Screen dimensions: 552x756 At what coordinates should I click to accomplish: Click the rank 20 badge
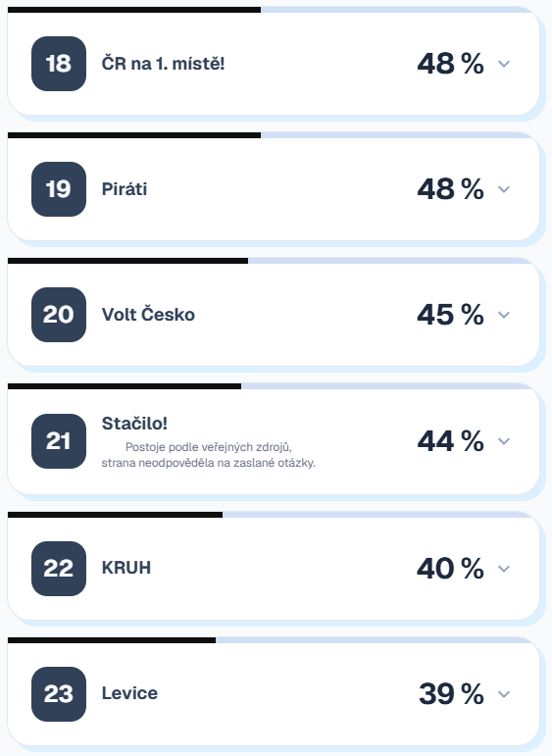click(x=59, y=315)
